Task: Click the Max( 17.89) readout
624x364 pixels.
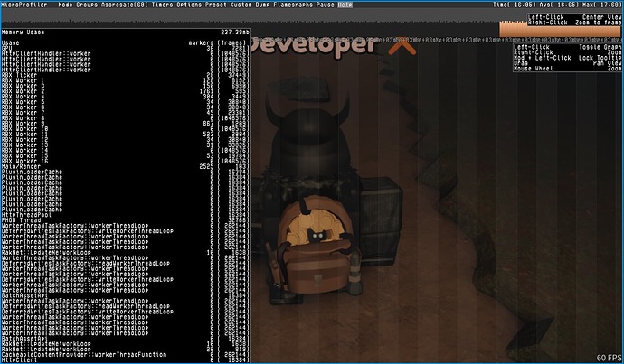Action: 600,5
